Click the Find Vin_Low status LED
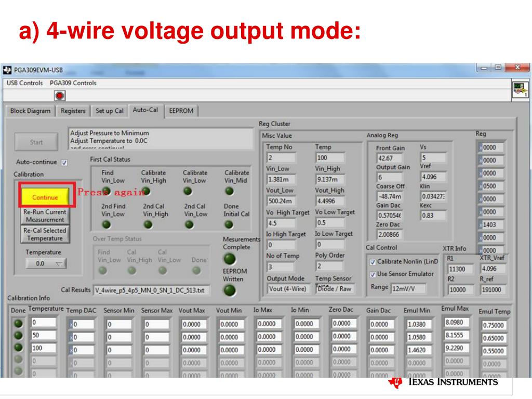The height and width of the screenshot is (399, 532). (106, 191)
